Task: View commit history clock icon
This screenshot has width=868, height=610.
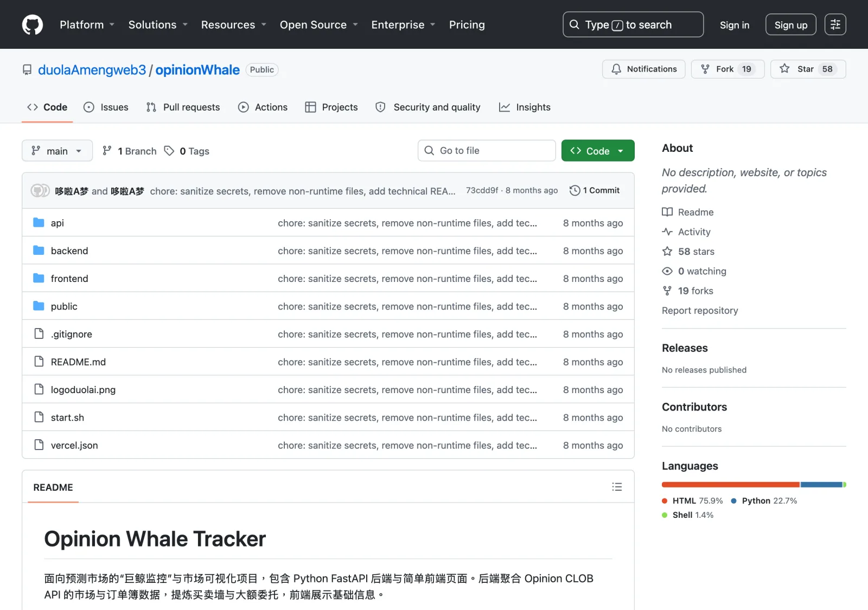Action: point(575,190)
